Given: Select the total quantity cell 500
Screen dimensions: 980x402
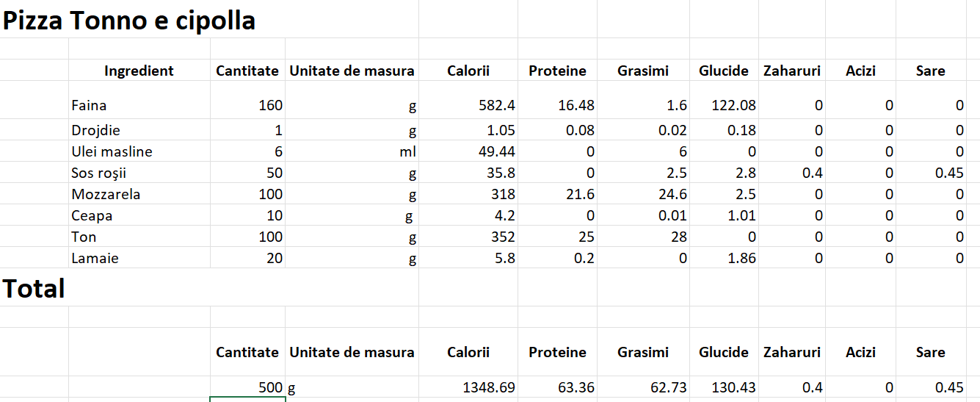Looking at the screenshot, I should [247, 387].
